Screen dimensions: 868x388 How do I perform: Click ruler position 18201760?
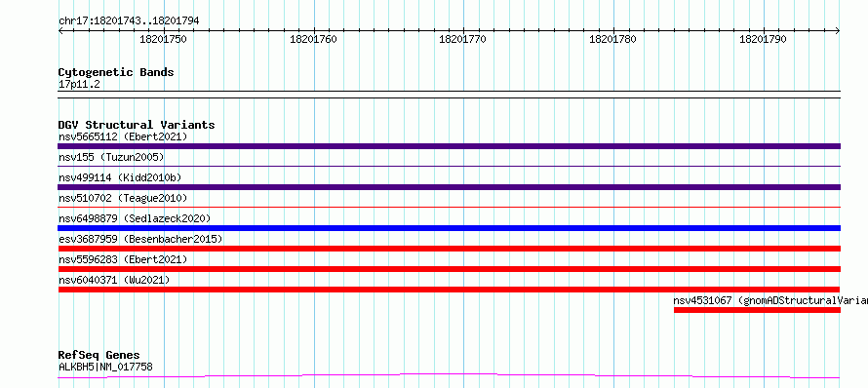click(x=313, y=39)
